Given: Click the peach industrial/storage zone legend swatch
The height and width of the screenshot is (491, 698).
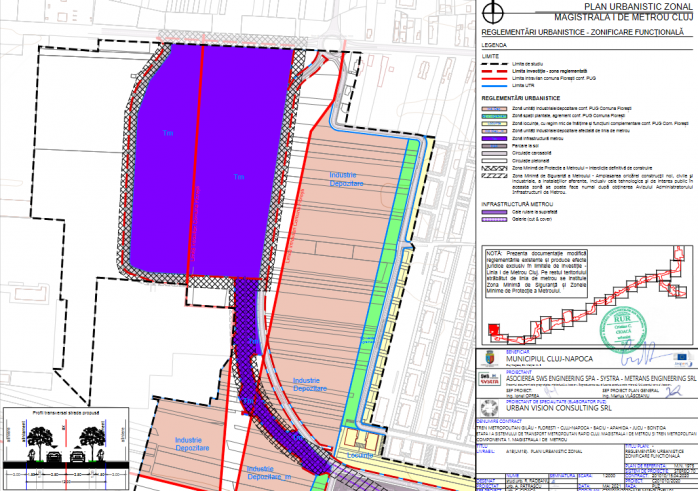Looking at the screenshot, I should coord(494,109).
